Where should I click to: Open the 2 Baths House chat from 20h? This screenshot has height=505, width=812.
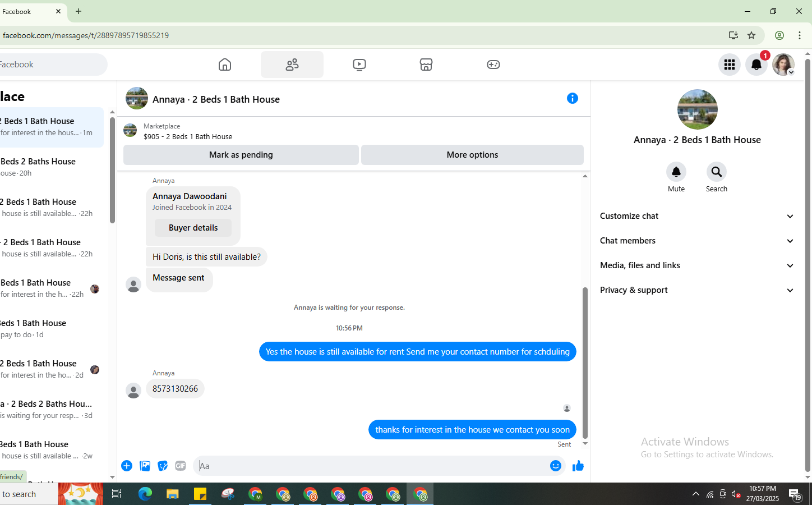[50, 167]
